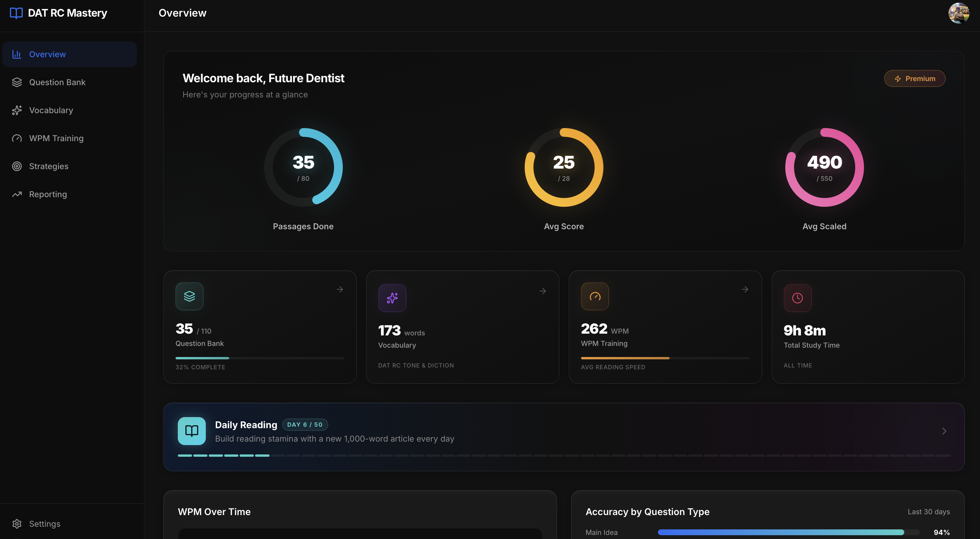This screenshot has height=539, width=980.
Task: Click the red clock Total Study Time icon
Action: tap(798, 298)
